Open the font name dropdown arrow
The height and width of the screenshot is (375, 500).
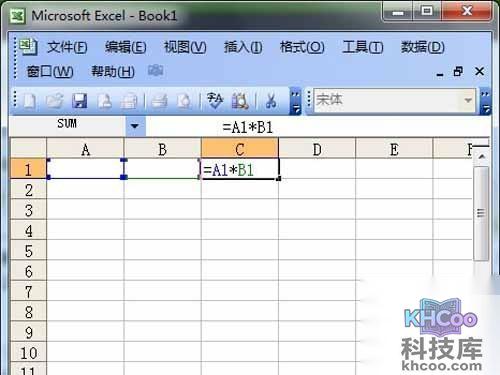pos(468,100)
